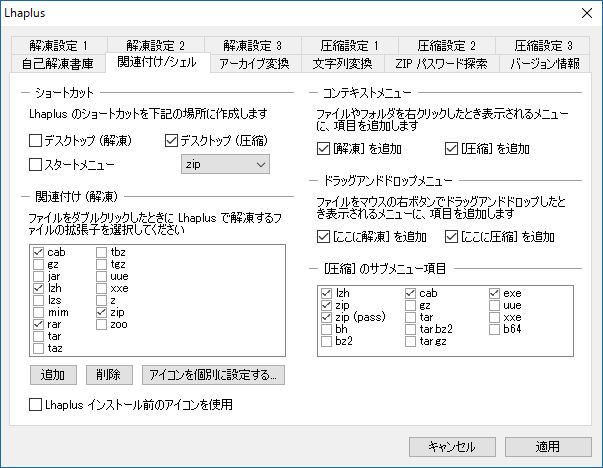Enable the zoo extension association
Image resolution: width=603 pixels, height=468 pixels.
pyautogui.click(x=103, y=324)
